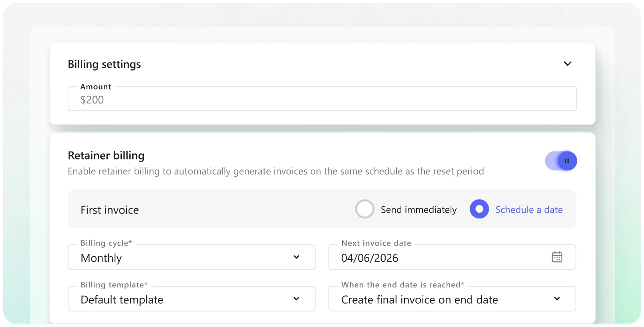Image resolution: width=644 pixels, height=327 pixels.
Task: Click the Billing settings heading
Action: [104, 64]
